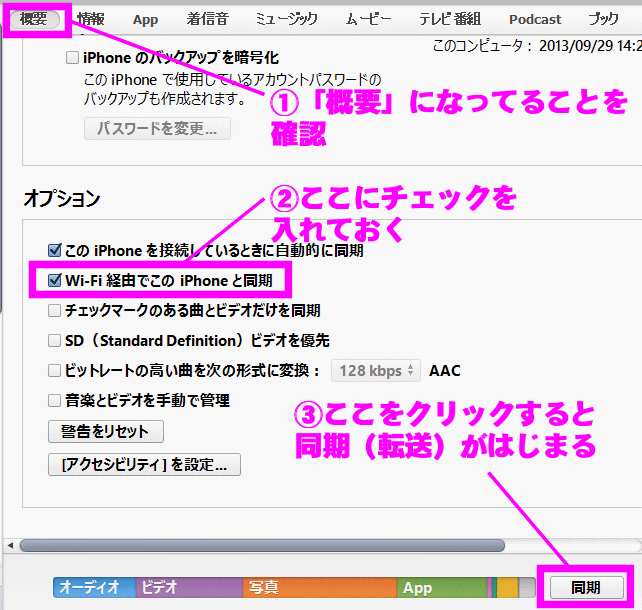Viewport: 642px width, 610px height.
Task: Enable iPhone のバックアップを暗号化 checkbox
Action: [x=72, y=58]
